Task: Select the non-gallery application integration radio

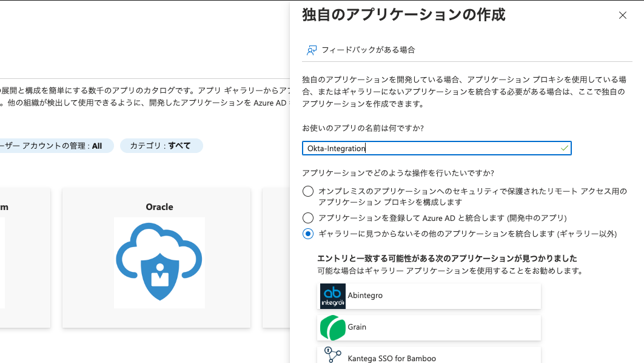Action: coord(307,233)
